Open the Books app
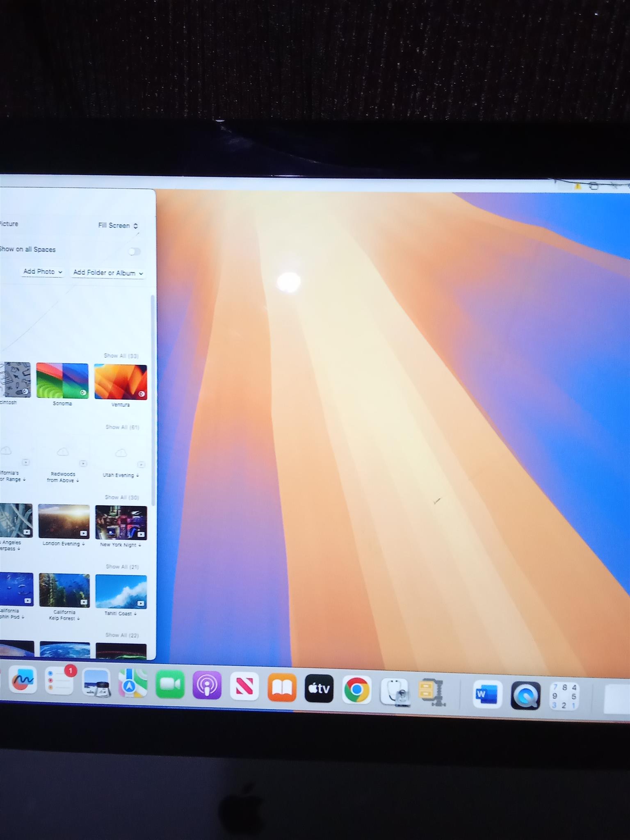 tap(282, 687)
